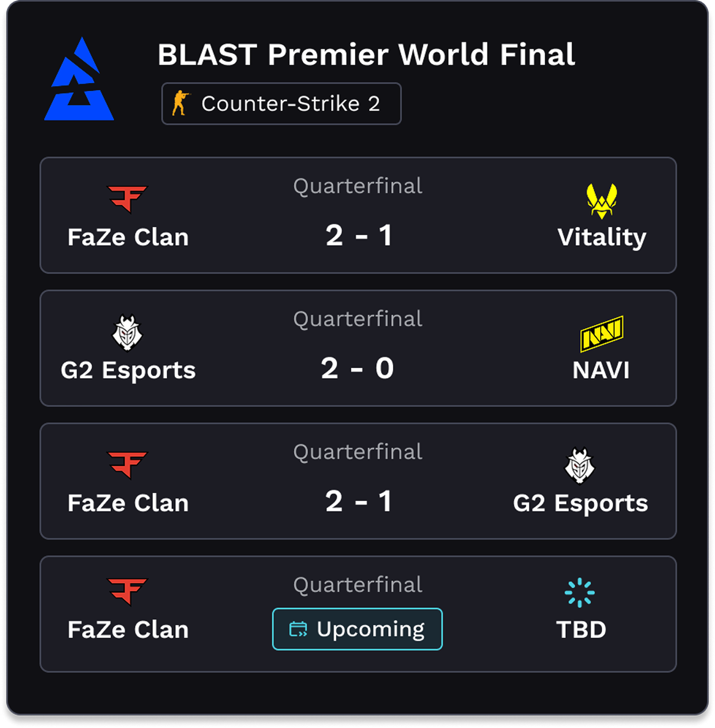Click the TBD team name label
715x728 pixels.
click(x=581, y=629)
